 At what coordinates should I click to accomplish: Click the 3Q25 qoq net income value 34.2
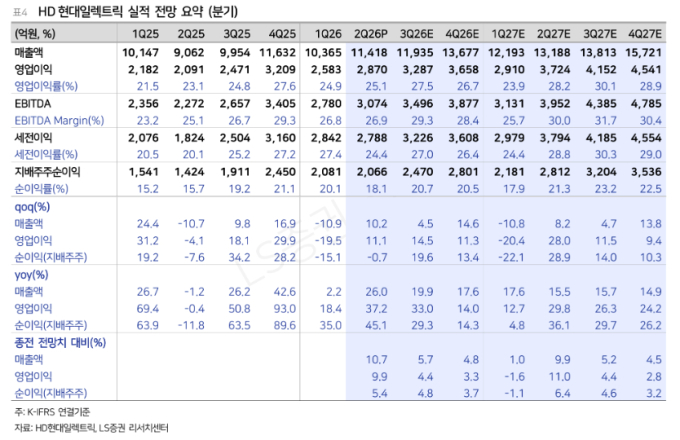pos(239,257)
